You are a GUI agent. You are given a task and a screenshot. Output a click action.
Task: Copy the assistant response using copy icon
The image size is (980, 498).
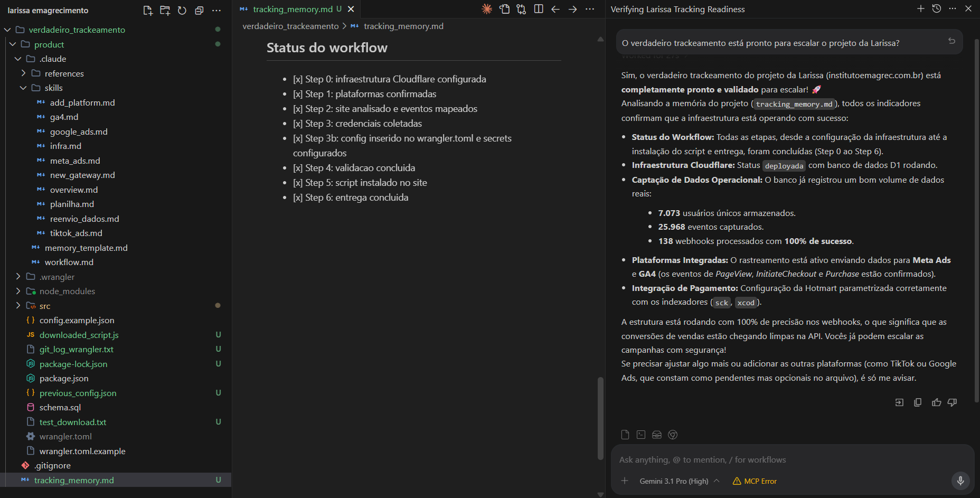917,402
